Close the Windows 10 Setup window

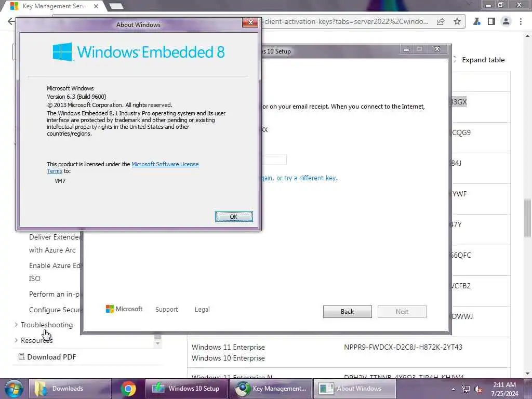437,49
